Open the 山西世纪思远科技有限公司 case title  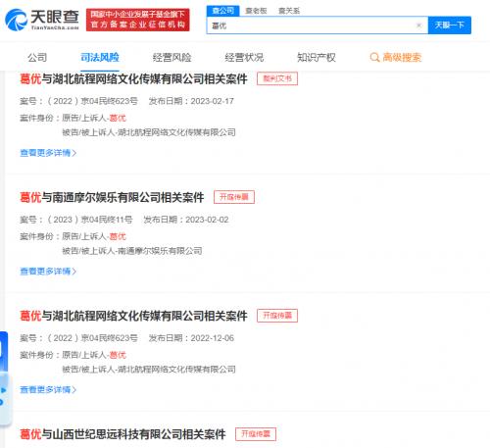122,434
